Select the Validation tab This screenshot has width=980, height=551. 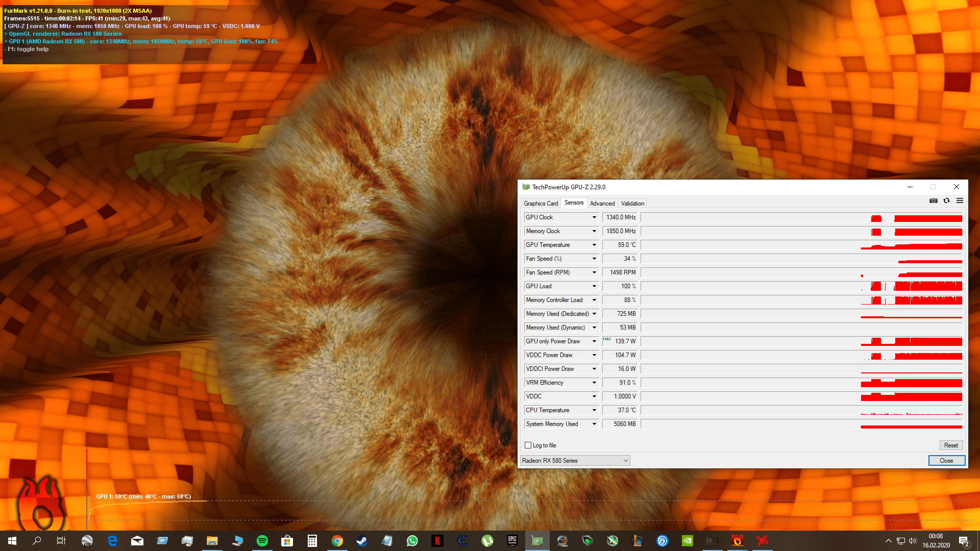[x=632, y=204]
